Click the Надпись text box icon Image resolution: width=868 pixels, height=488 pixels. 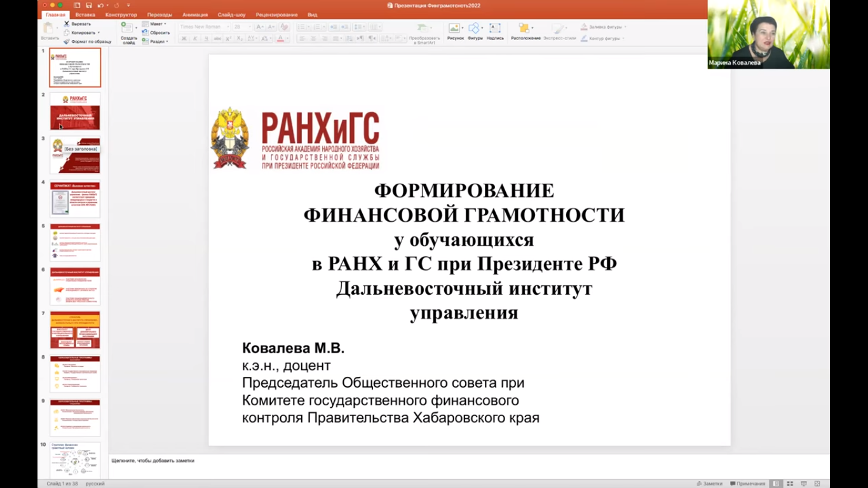pos(495,28)
